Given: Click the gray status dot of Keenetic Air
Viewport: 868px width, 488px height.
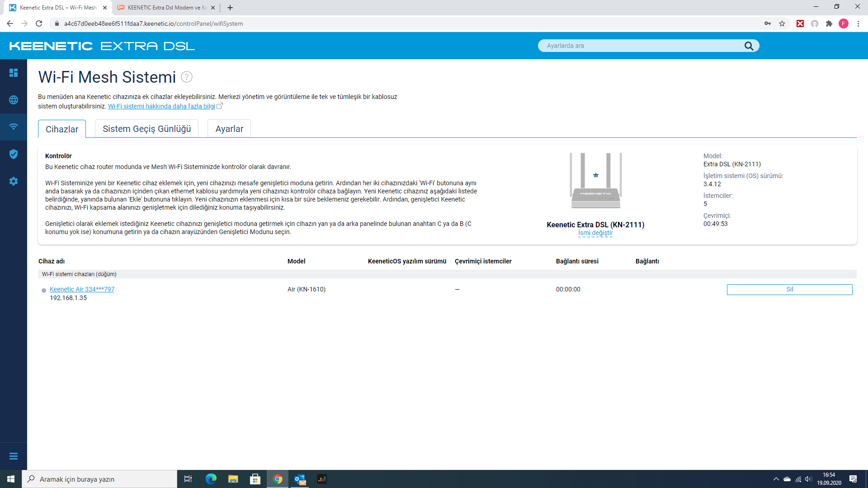Looking at the screenshot, I should pos(44,291).
